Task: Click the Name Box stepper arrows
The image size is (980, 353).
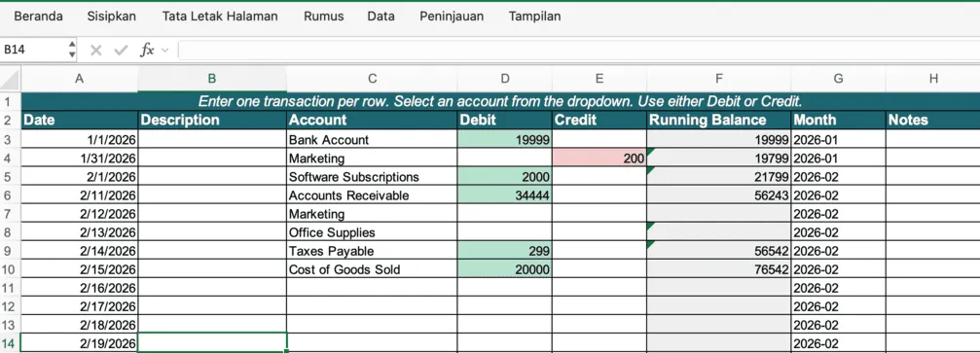Action: (72, 50)
